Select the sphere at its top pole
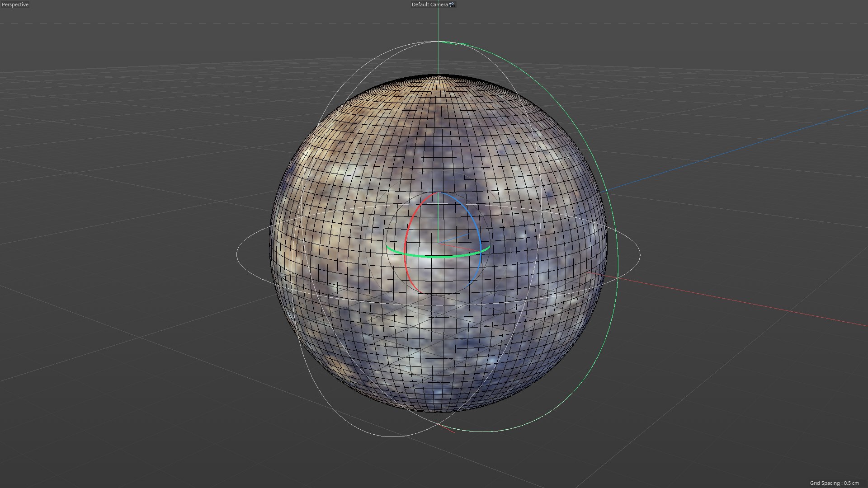This screenshot has height=488, width=868. pos(438,77)
